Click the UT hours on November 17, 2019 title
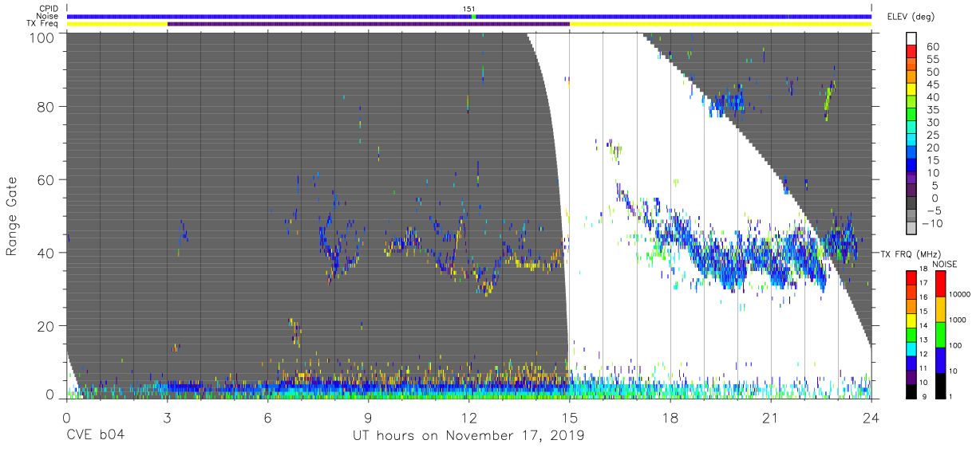Screen dimensions: 980x452 (469, 437)
